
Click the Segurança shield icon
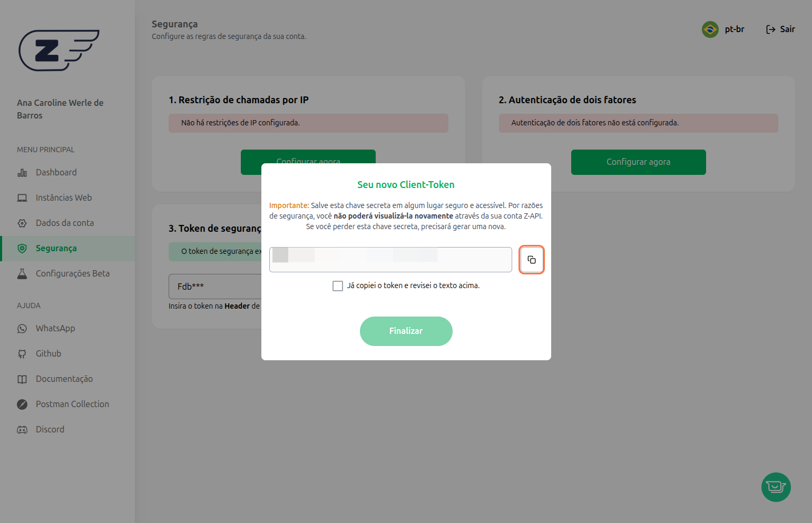[x=22, y=249]
